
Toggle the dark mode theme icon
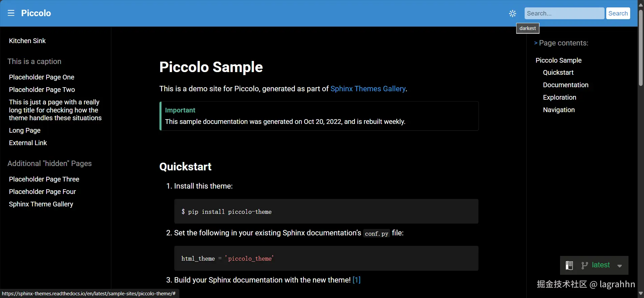[x=513, y=13]
